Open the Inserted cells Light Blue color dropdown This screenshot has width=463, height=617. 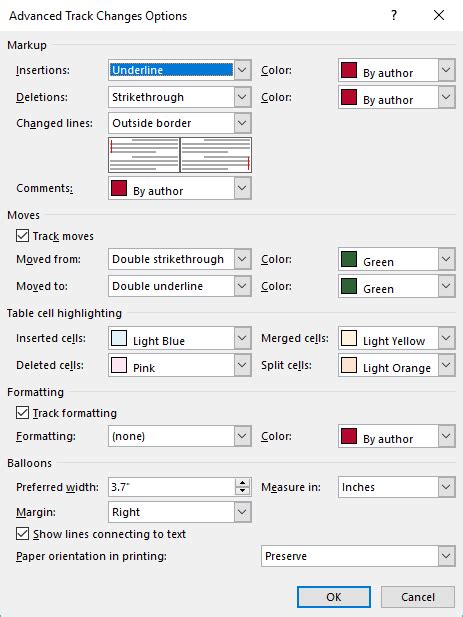tap(180, 338)
